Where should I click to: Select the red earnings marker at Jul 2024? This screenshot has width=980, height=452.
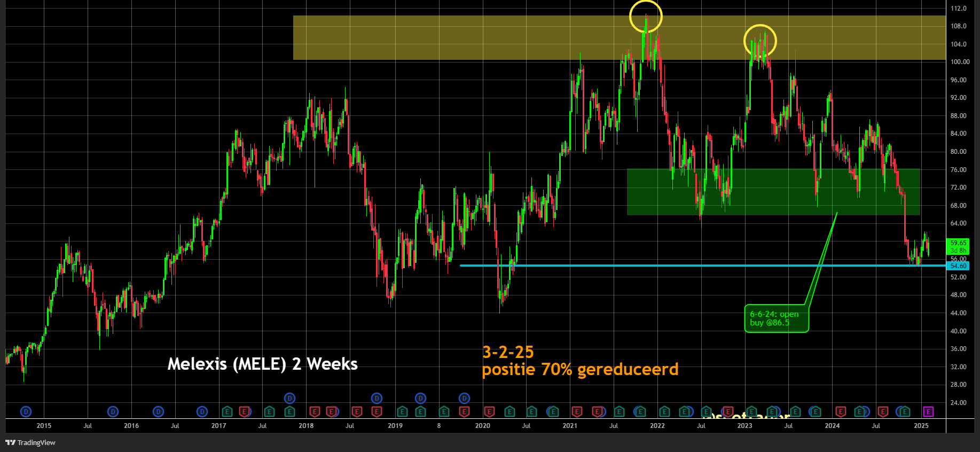click(883, 411)
